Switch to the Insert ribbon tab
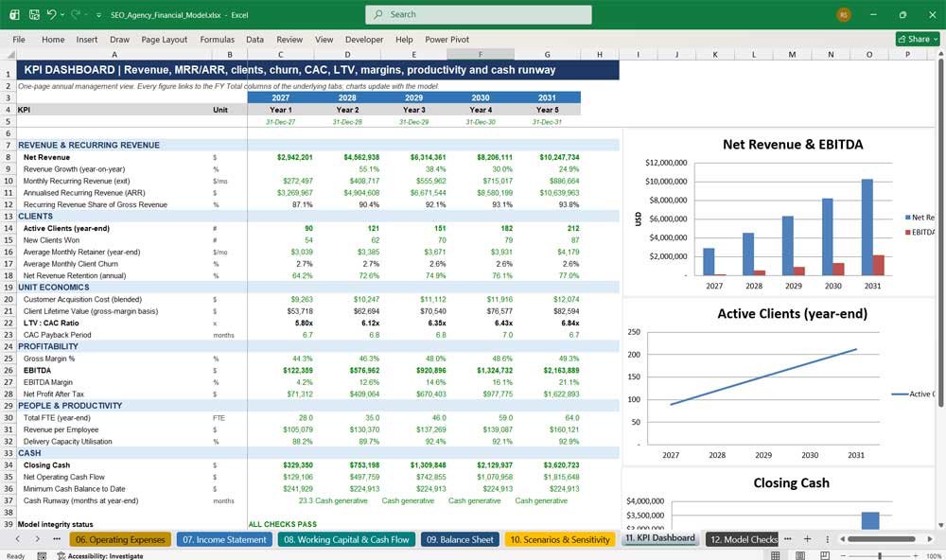 [87, 39]
